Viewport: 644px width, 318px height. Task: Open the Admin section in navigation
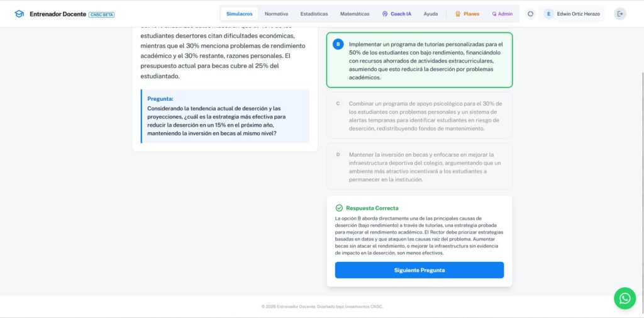[502, 14]
